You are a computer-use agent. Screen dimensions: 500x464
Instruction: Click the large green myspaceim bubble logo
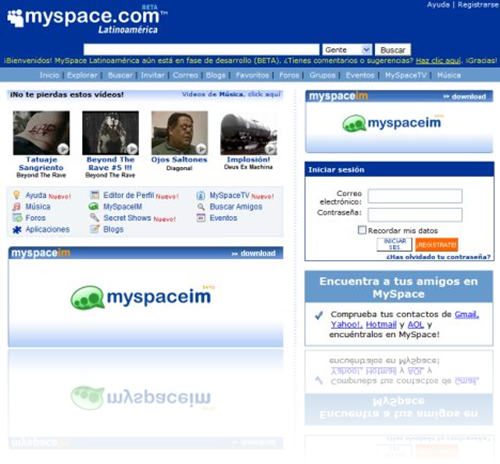pyautogui.click(x=87, y=297)
